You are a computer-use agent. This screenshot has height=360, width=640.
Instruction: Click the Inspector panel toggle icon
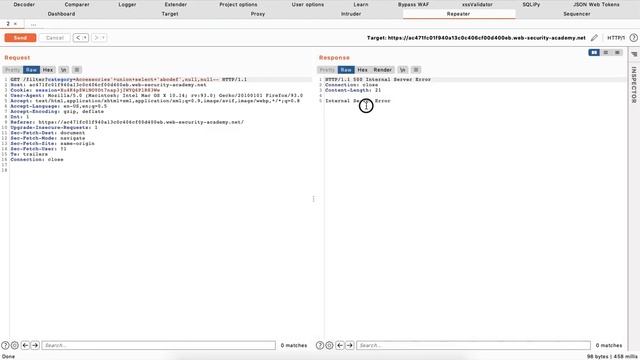point(634,54)
